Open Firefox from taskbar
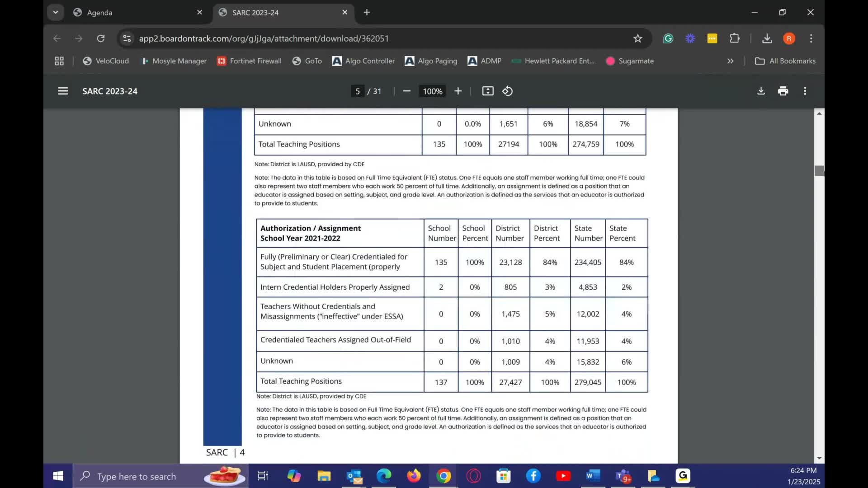Screen dimensions: 868x488 tap(414, 476)
